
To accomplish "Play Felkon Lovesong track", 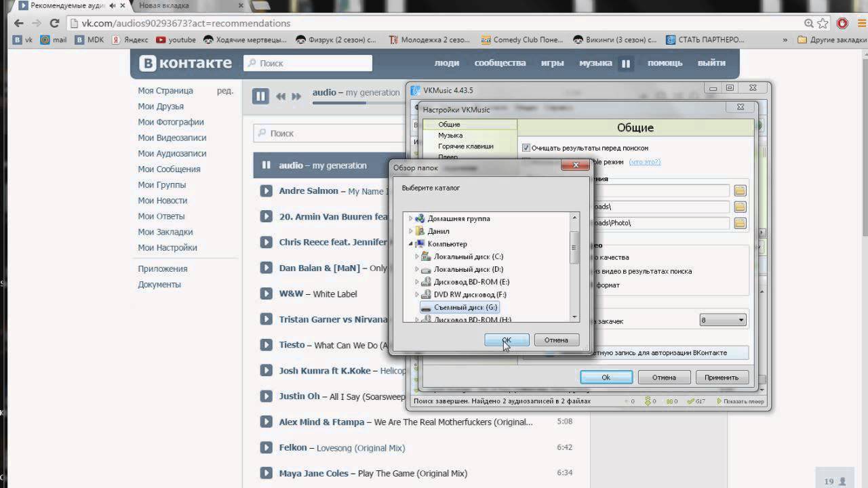I will coord(267,448).
